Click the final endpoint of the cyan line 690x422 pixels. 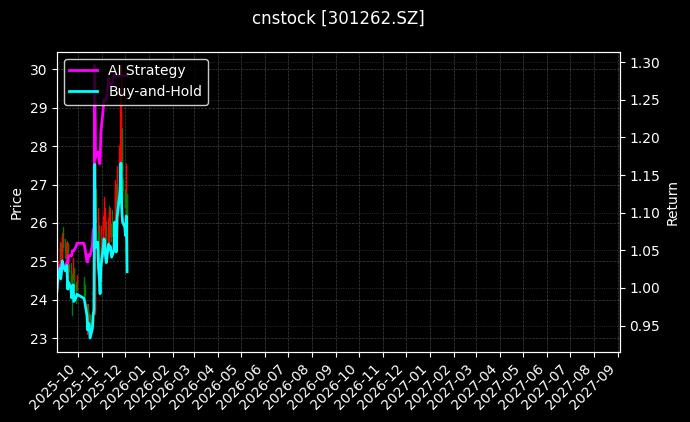[x=127, y=271]
